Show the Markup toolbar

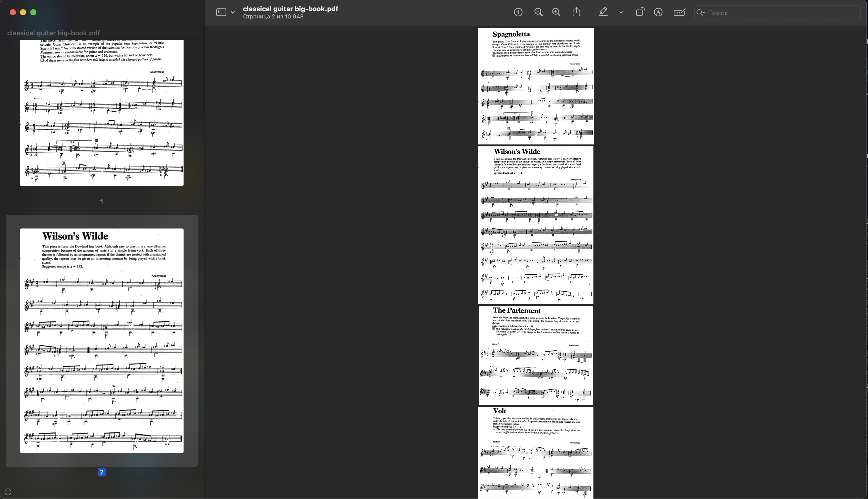click(658, 12)
